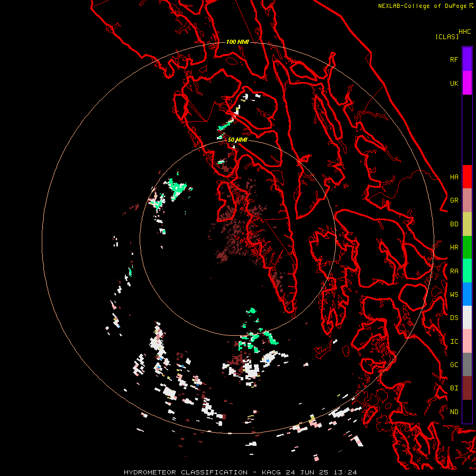Click the GR dusty-pink legend swatch

tap(467, 200)
